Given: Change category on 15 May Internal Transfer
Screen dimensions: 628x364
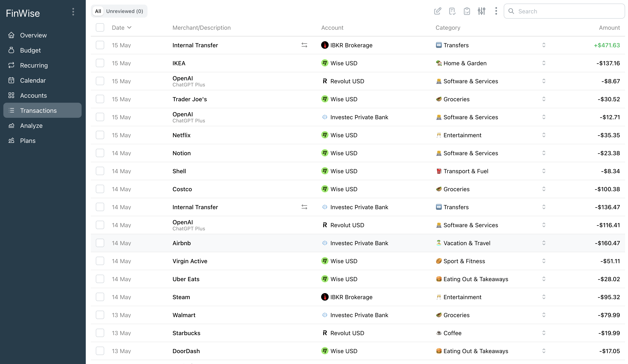Looking at the screenshot, I should (544, 45).
